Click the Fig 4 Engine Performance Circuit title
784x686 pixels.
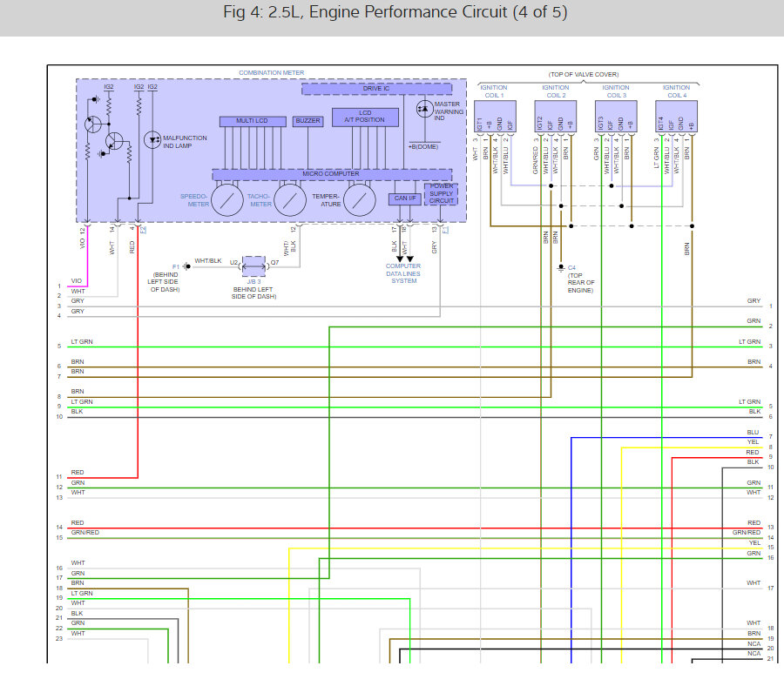coord(395,12)
